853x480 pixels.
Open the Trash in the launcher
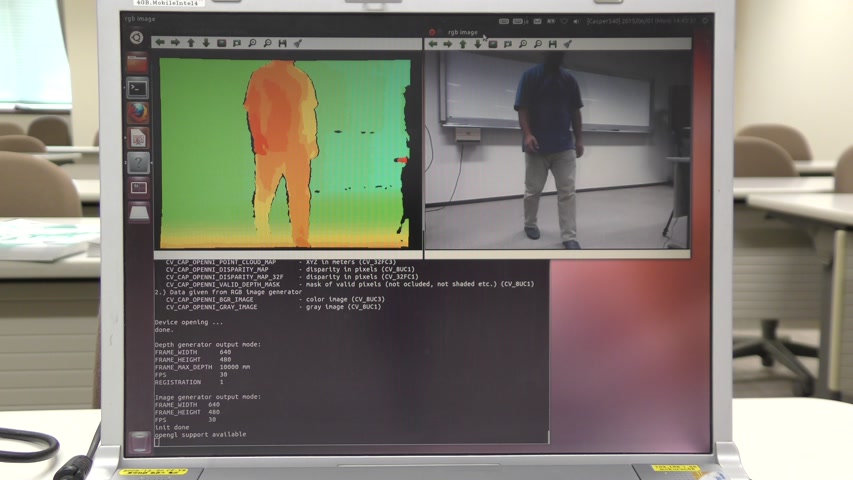coord(139,440)
